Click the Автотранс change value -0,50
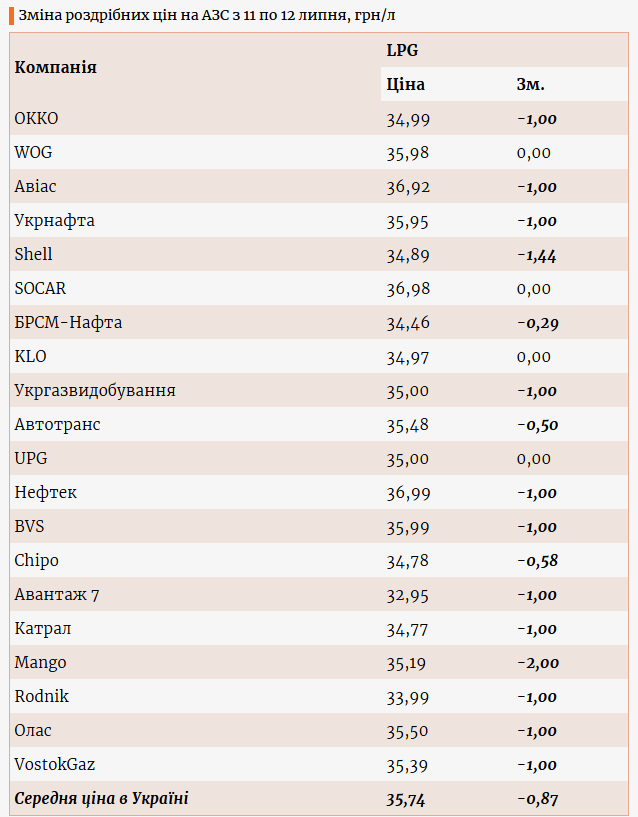The width and height of the screenshot is (638, 817). 537,425
